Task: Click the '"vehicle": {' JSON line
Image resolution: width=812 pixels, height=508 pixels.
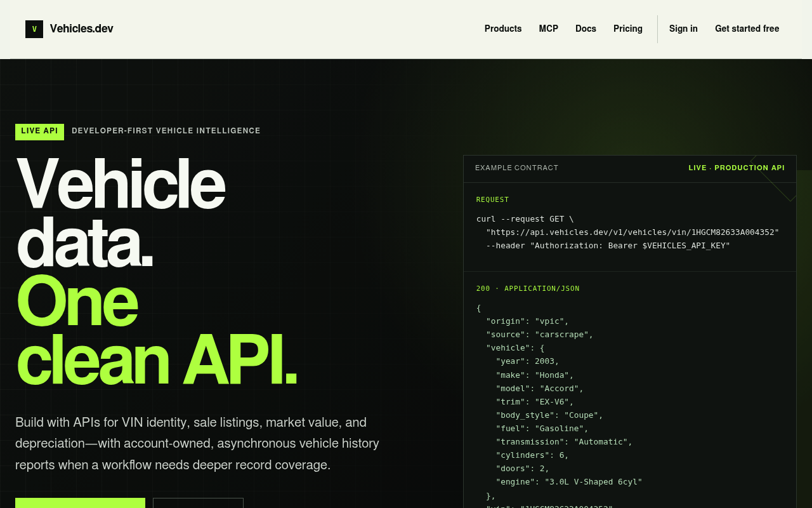Action: 515,348
